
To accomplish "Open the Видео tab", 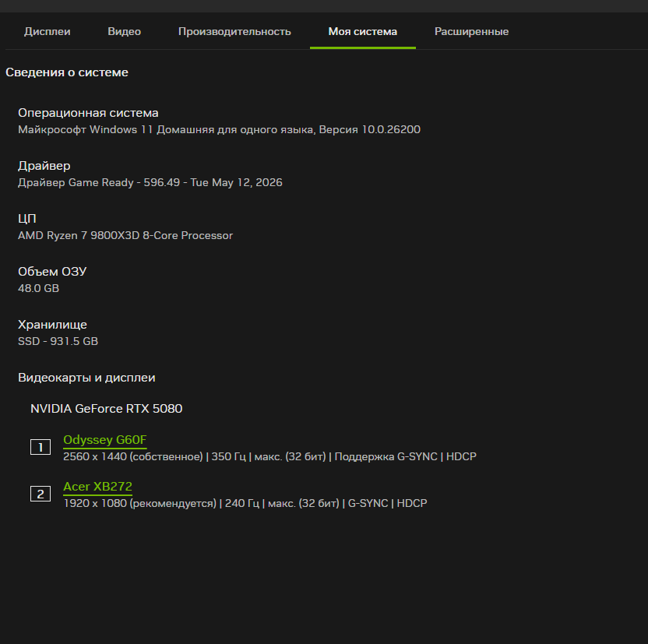I will (124, 31).
